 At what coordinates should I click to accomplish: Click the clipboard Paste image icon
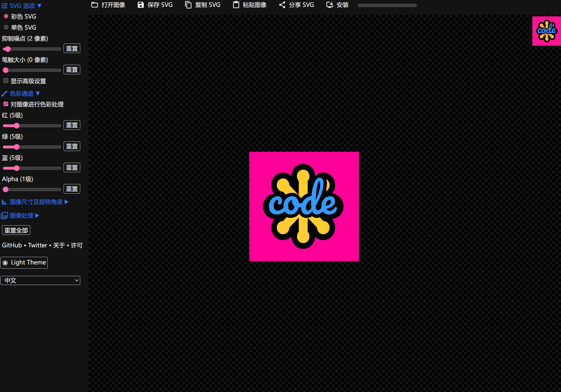(x=236, y=5)
